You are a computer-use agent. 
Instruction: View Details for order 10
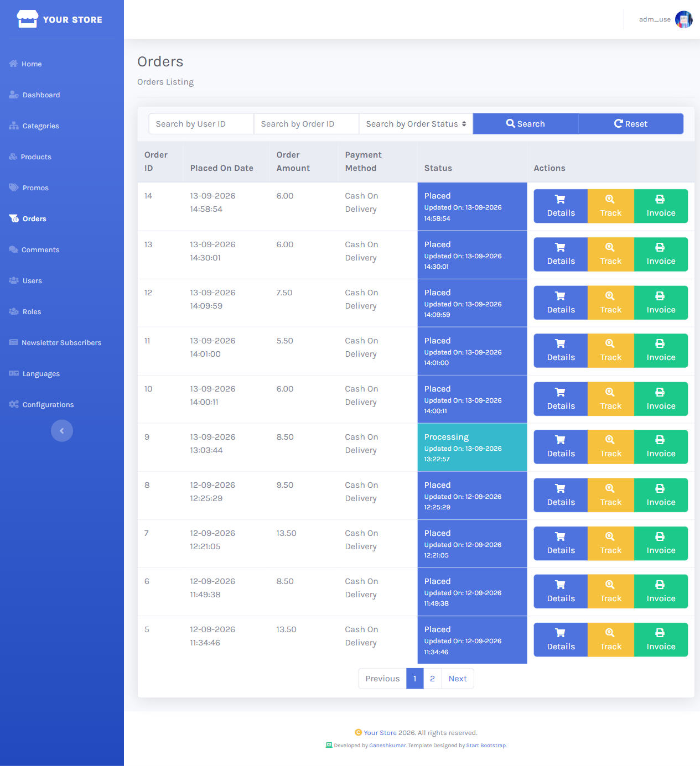[561, 399]
